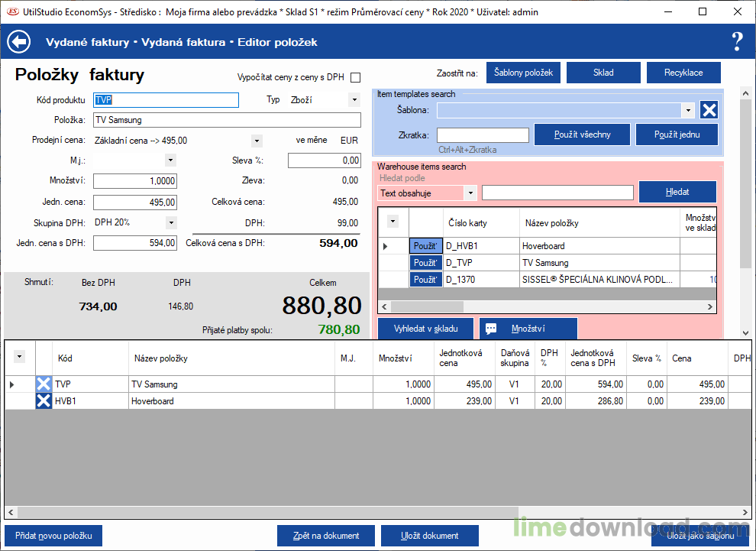Click Zpět na dokument button
This screenshot has width=756, height=551.
click(326, 536)
